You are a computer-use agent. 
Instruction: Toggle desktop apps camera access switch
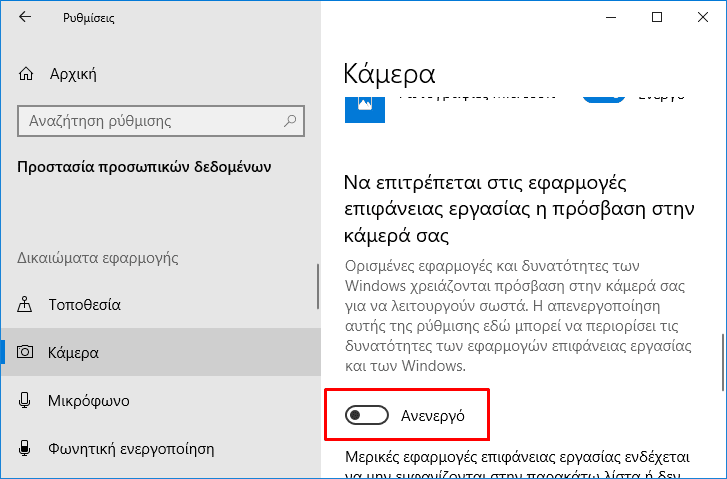click(367, 415)
